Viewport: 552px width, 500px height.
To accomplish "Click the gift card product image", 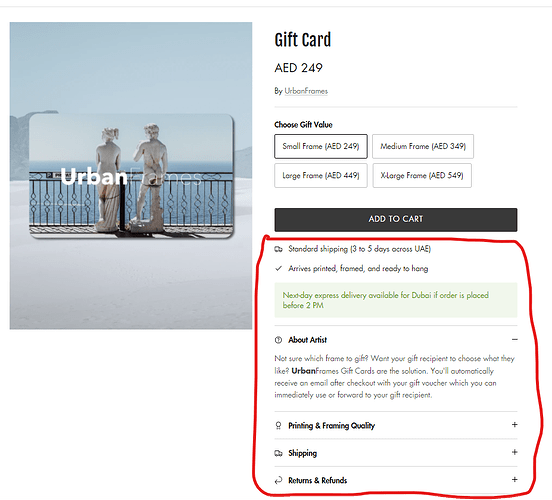I will (x=131, y=176).
